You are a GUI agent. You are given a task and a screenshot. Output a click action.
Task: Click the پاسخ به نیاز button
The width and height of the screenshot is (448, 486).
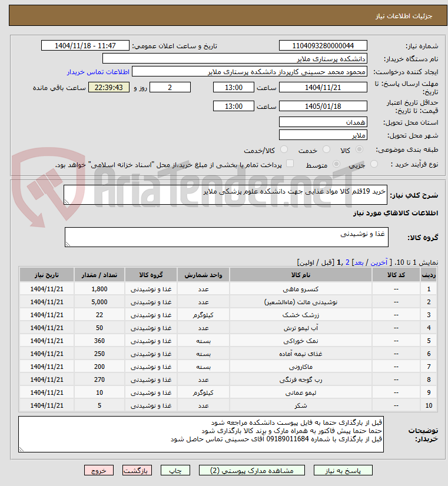[x=343, y=471]
